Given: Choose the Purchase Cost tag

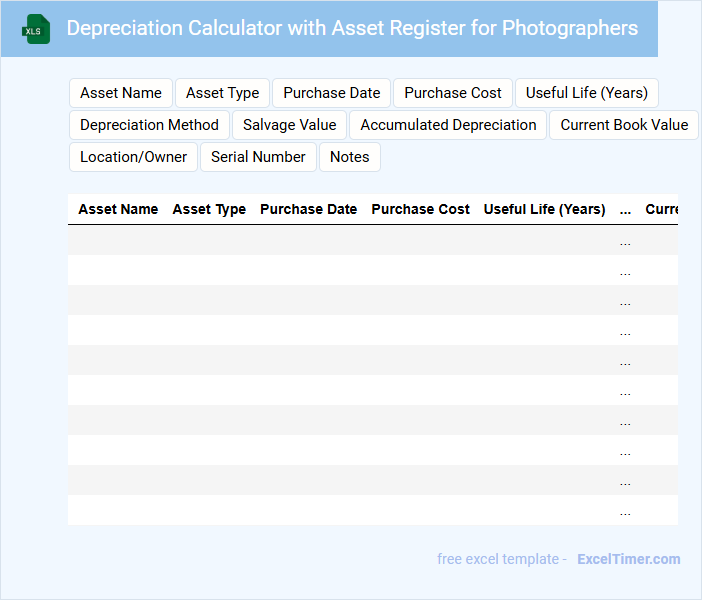Looking at the screenshot, I should 453,93.
